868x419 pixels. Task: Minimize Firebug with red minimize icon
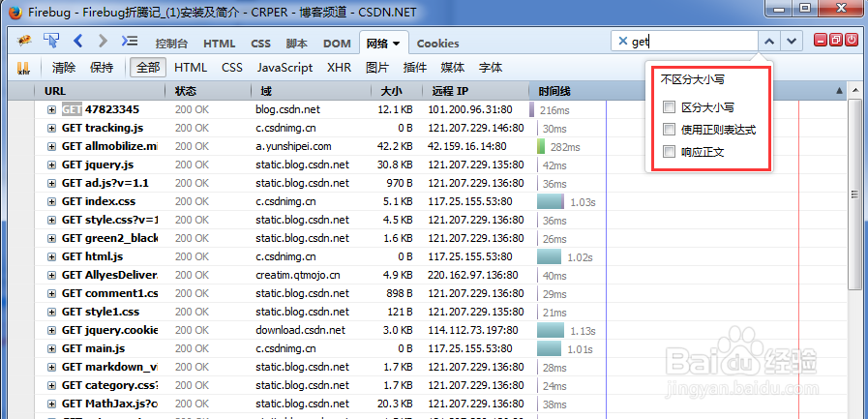[x=821, y=40]
